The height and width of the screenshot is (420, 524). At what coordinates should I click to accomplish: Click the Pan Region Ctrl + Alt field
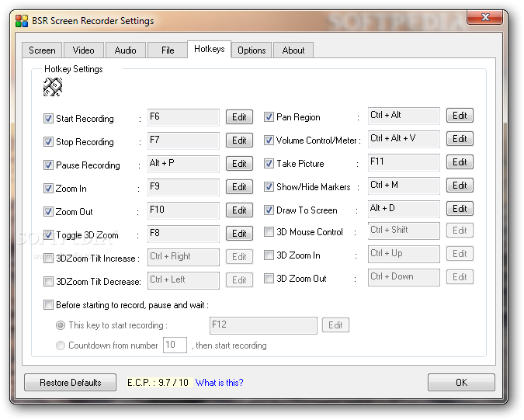point(404,116)
